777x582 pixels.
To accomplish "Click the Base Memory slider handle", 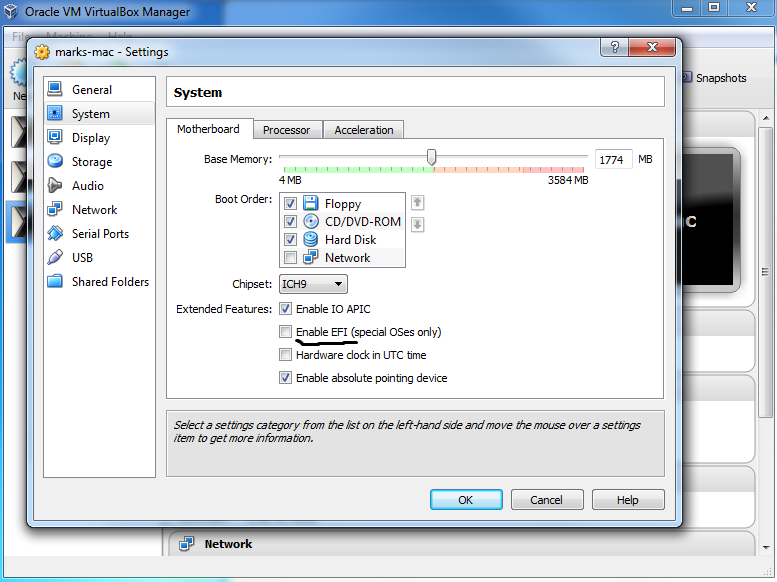I will pos(432,157).
